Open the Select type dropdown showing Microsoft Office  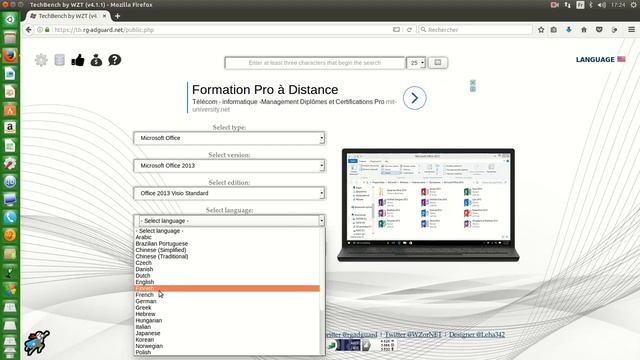point(229,138)
